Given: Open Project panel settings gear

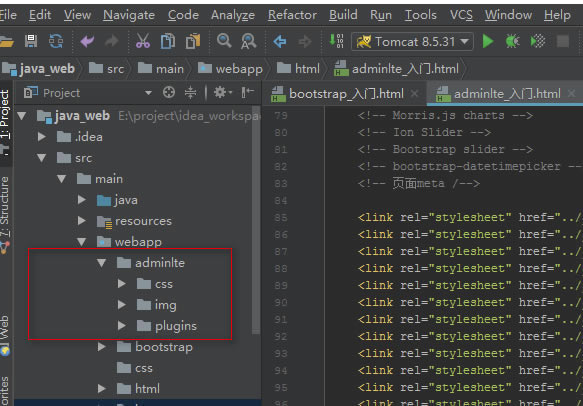Looking at the screenshot, I should (222, 92).
